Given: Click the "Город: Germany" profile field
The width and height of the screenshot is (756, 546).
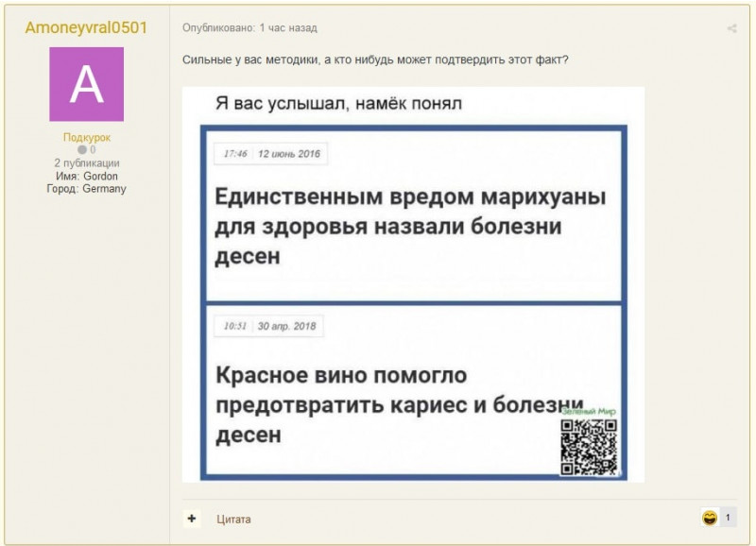Looking at the screenshot, I should click(86, 189).
